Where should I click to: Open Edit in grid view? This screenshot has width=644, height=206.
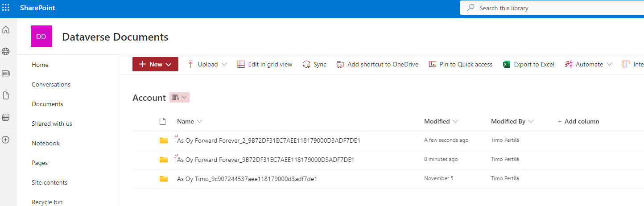pos(264,64)
